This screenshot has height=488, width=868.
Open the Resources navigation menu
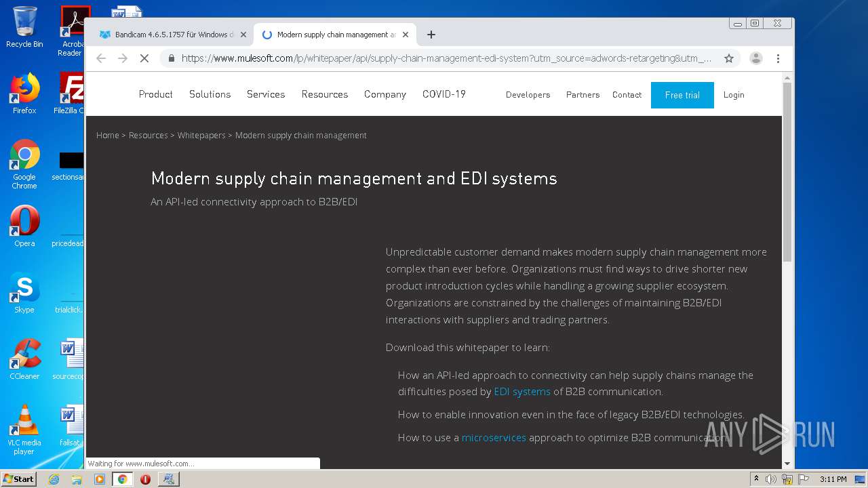click(325, 94)
